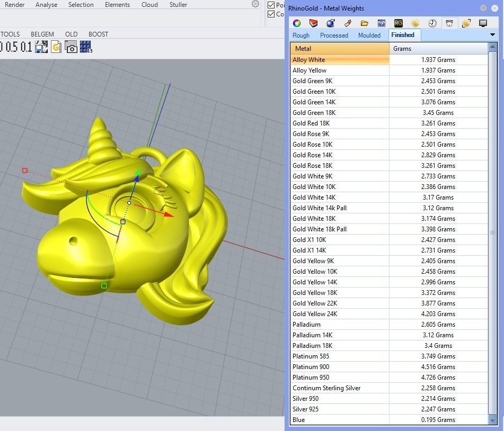Viewport: 504px width, 431px height.
Task: Click the gold disc with frame corners icon
Action: click(x=466, y=23)
